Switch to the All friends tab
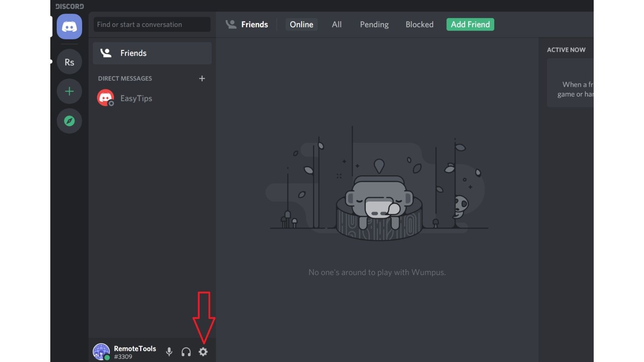Viewport: 644px width, 362px height. tap(337, 25)
